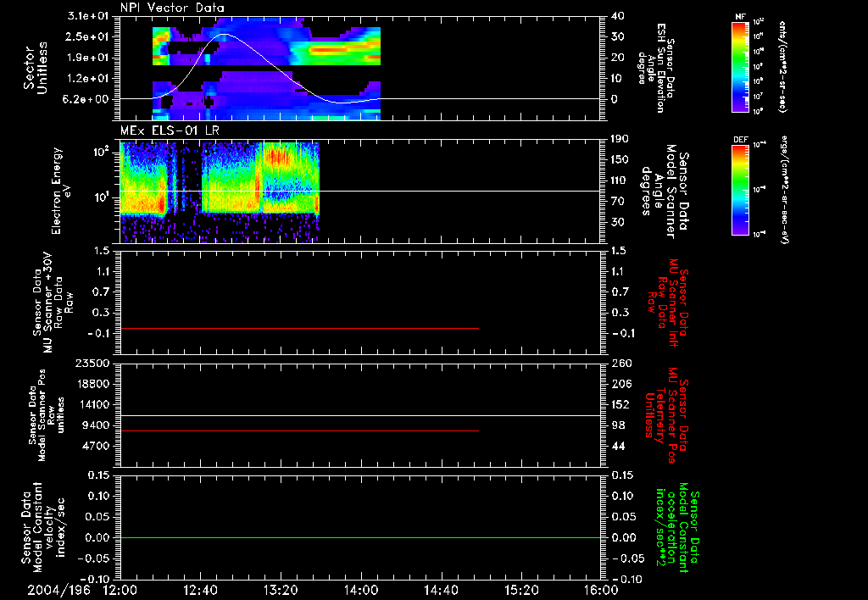Click the "9400" scanner position tick value
The height and width of the screenshot is (600, 868).
(95, 425)
